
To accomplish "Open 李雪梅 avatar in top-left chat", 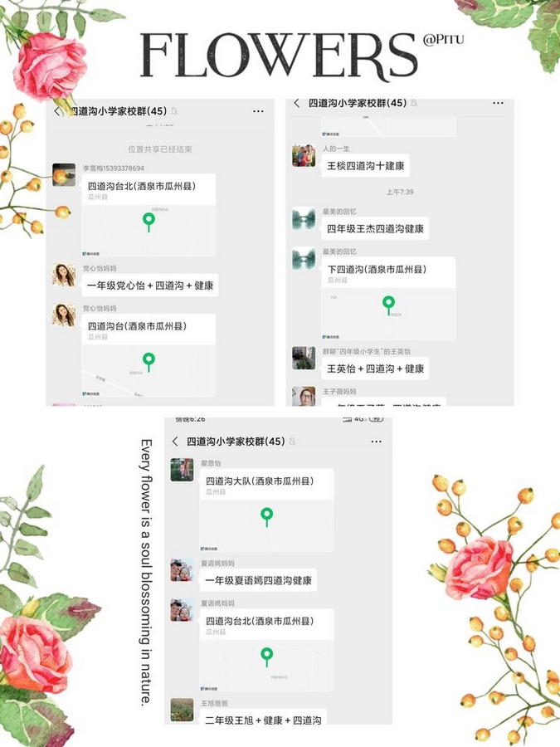I will tap(64, 175).
